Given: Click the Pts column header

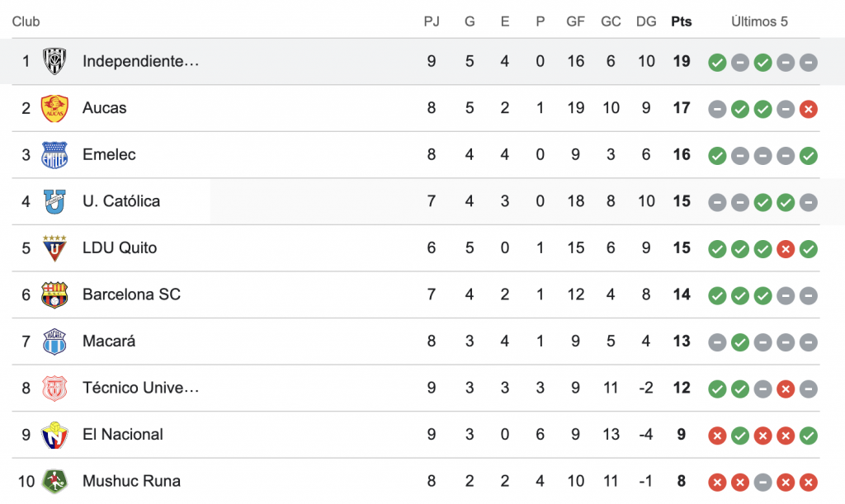Looking at the screenshot, I should coord(681,21).
